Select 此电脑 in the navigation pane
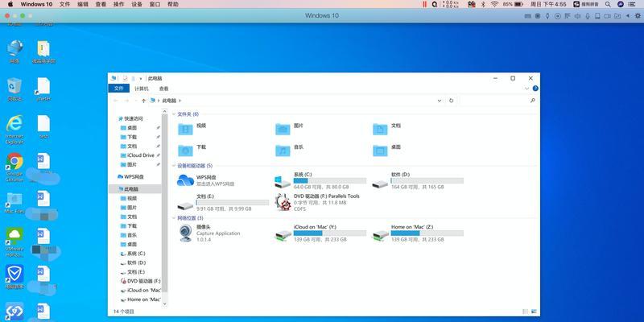 [x=129, y=189]
